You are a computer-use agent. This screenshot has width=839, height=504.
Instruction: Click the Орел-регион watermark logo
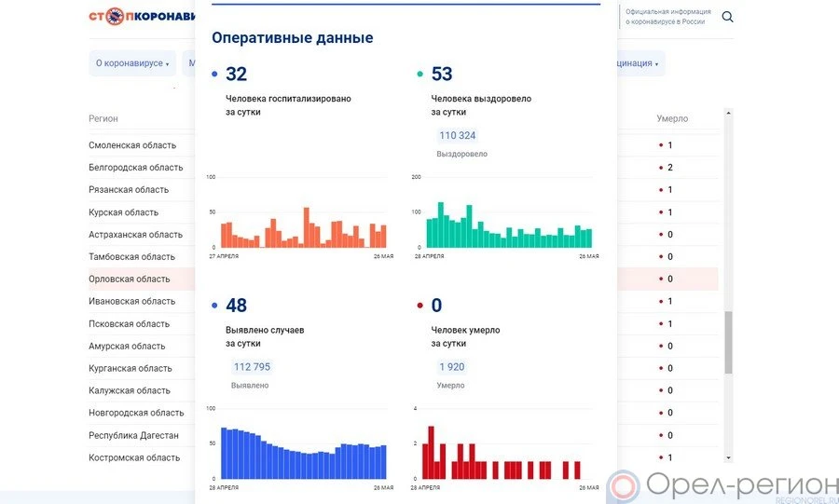click(722, 485)
